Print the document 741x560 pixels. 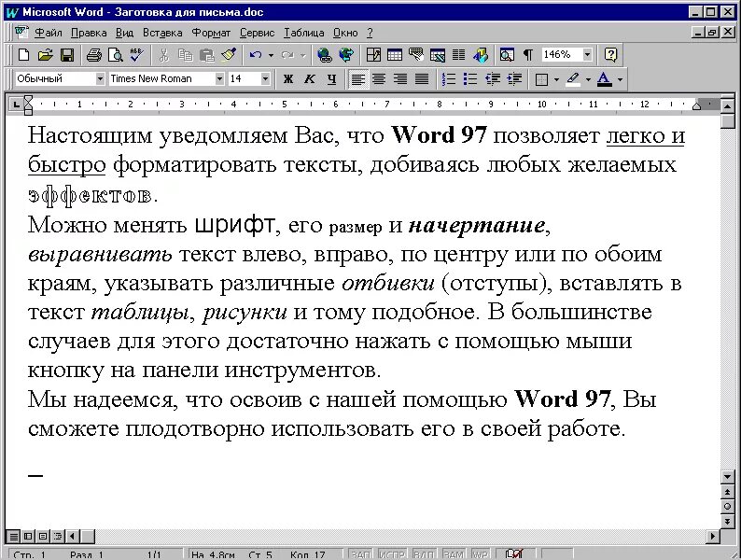(93, 55)
